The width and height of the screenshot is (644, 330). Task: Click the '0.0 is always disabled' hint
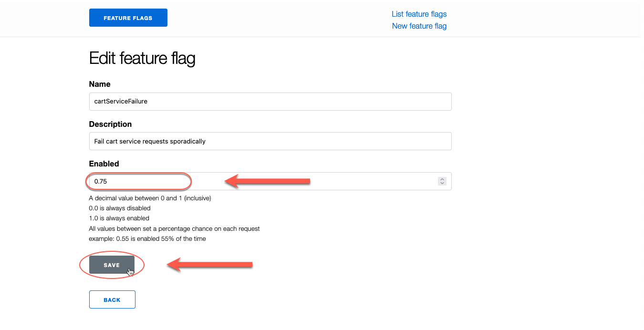[120, 208]
